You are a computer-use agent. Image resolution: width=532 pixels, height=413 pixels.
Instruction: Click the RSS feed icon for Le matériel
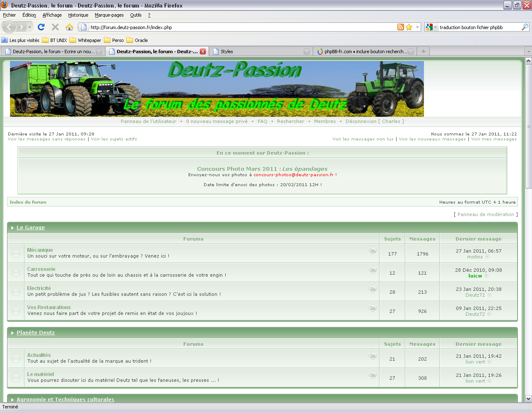pyautogui.click(x=373, y=375)
